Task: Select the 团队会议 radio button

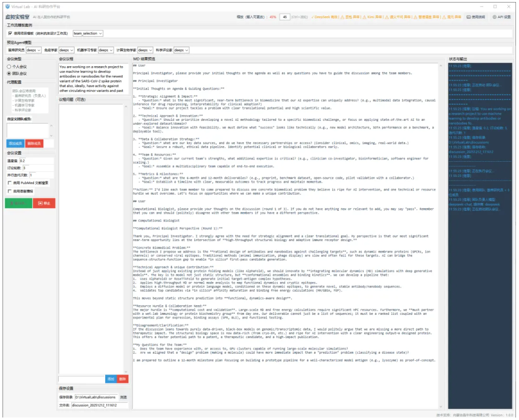Action: [9, 73]
